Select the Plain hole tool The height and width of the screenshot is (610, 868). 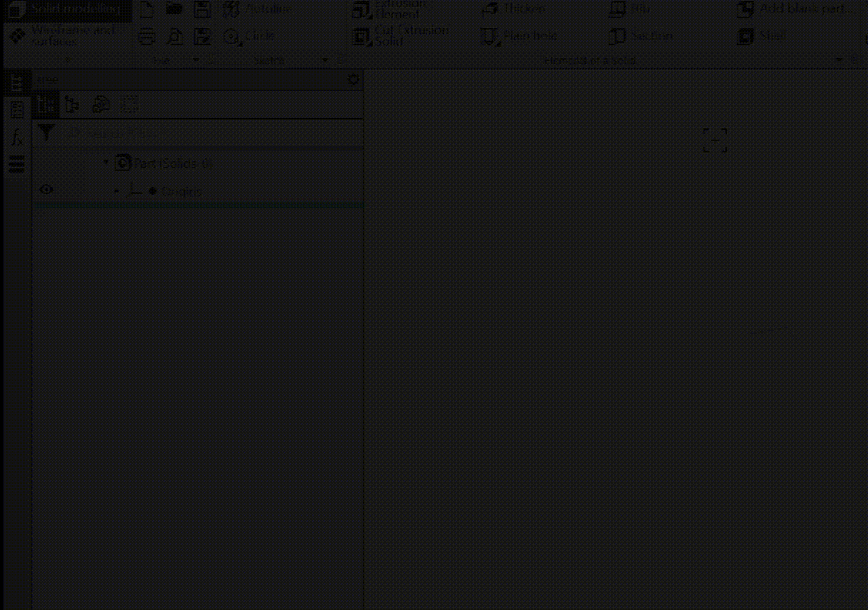tap(520, 36)
